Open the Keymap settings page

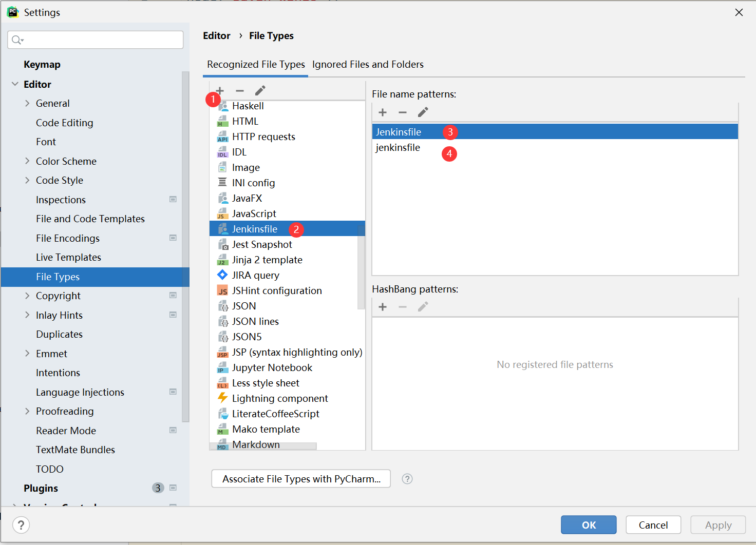tap(42, 65)
